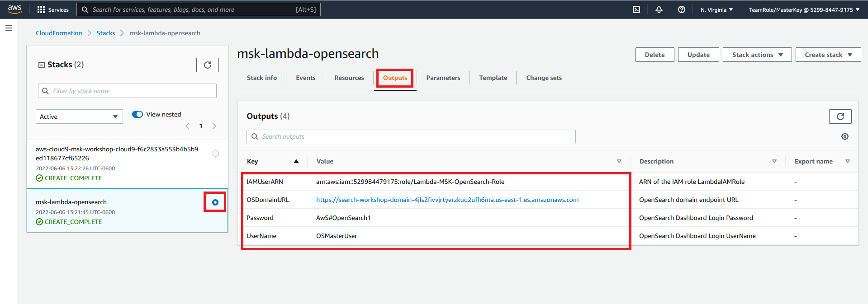Go to next stacks page
This screenshot has width=868, height=304.
pos(214,126)
